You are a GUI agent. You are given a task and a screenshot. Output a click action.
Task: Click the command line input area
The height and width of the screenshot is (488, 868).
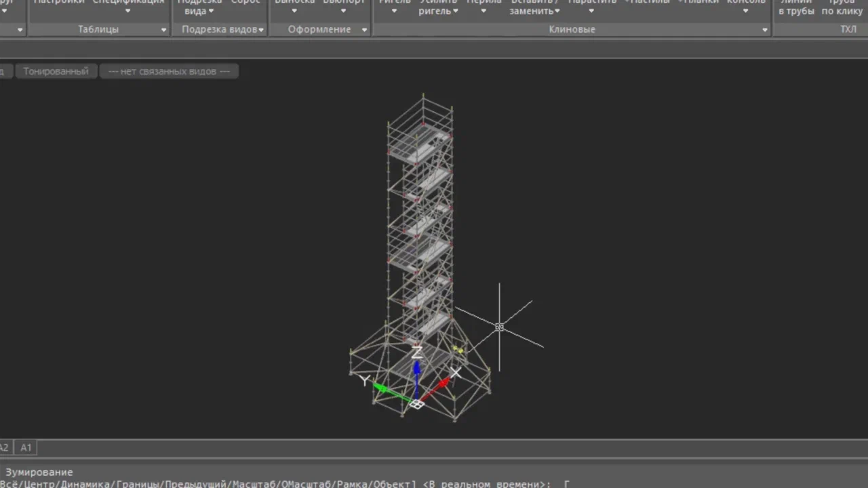tap(434, 484)
